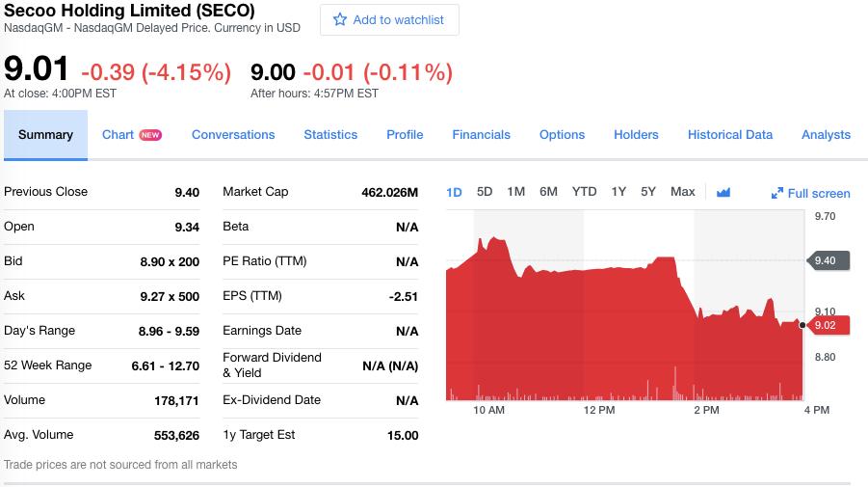868x487 pixels.
Task: Switch to the Statistics tab
Action: pos(330,135)
